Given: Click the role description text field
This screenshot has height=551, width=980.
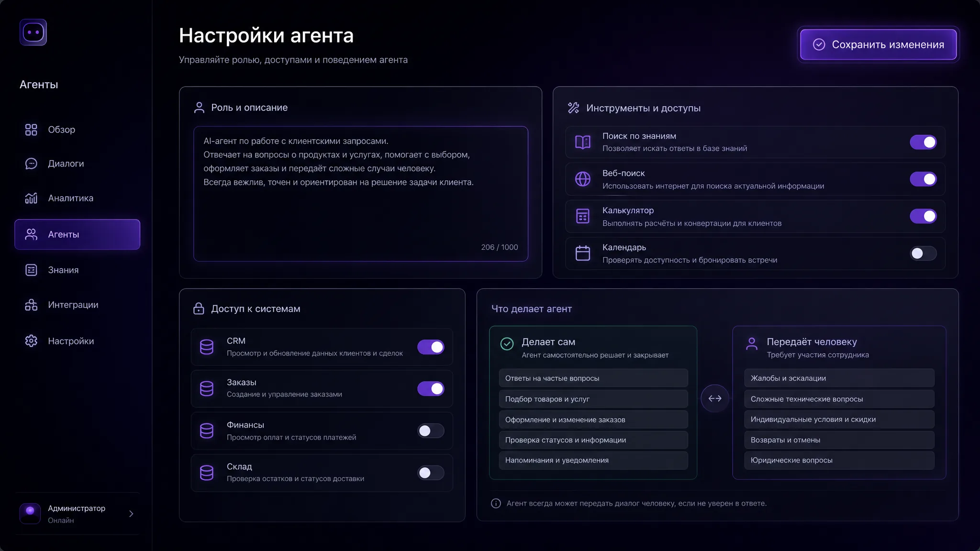Looking at the screenshot, I should pos(360,194).
